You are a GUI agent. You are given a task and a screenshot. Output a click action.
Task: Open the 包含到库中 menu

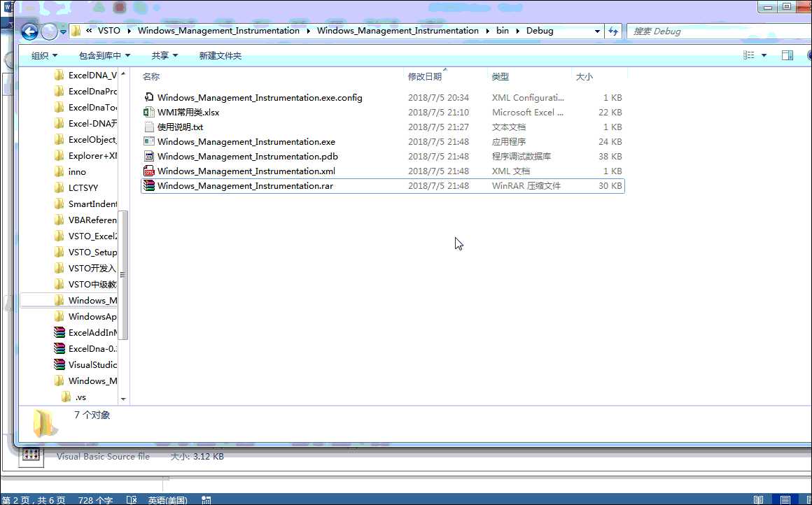point(104,55)
